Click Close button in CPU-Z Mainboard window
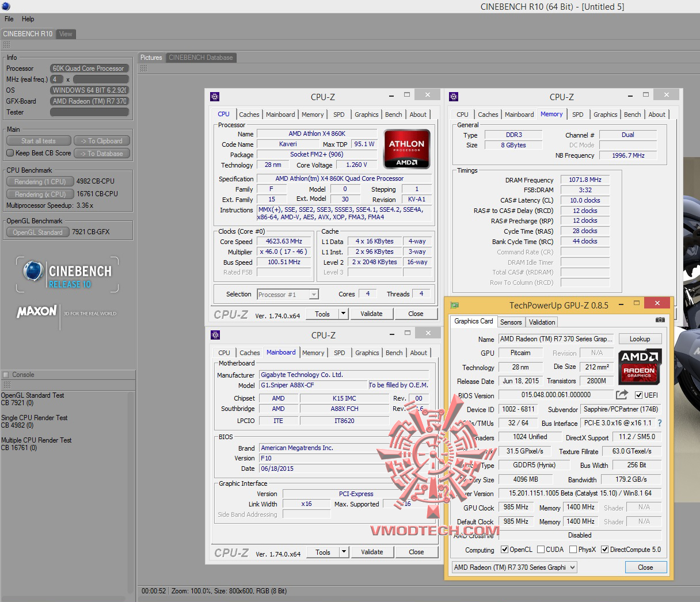700x602 pixels. [x=416, y=552]
